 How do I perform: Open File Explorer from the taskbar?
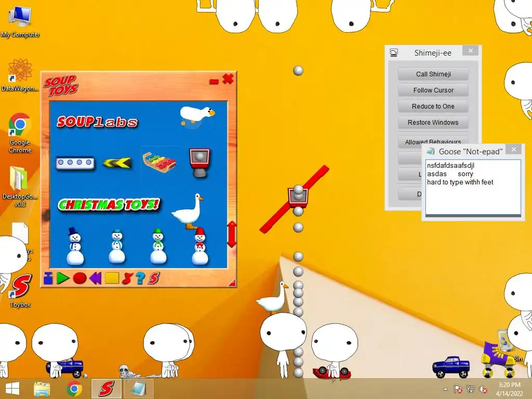(x=42, y=389)
